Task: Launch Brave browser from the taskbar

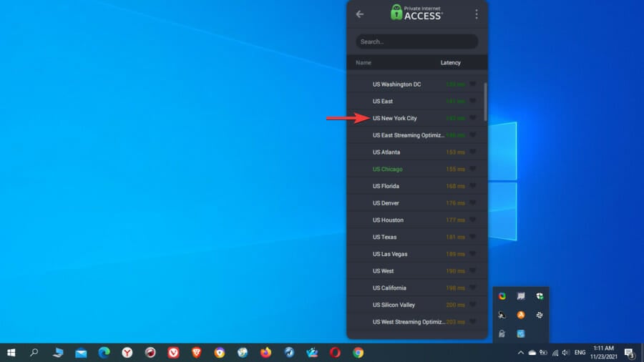Action: point(196,353)
